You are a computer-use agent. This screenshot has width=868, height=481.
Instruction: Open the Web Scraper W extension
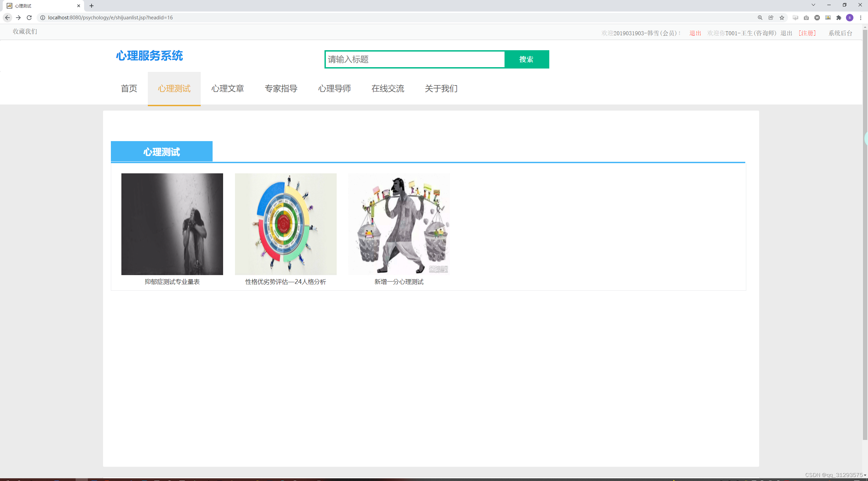pyautogui.click(x=817, y=18)
